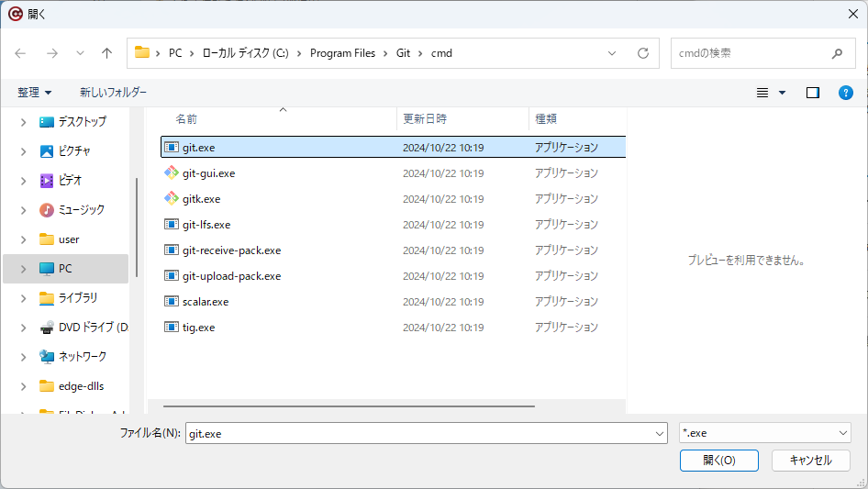Select git.exe file icon
Image resolution: width=868 pixels, height=489 pixels.
click(x=171, y=148)
